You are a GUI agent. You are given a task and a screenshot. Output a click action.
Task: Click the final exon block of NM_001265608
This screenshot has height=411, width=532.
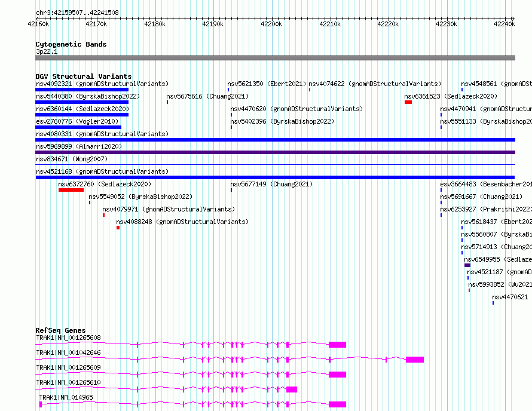[337, 345]
